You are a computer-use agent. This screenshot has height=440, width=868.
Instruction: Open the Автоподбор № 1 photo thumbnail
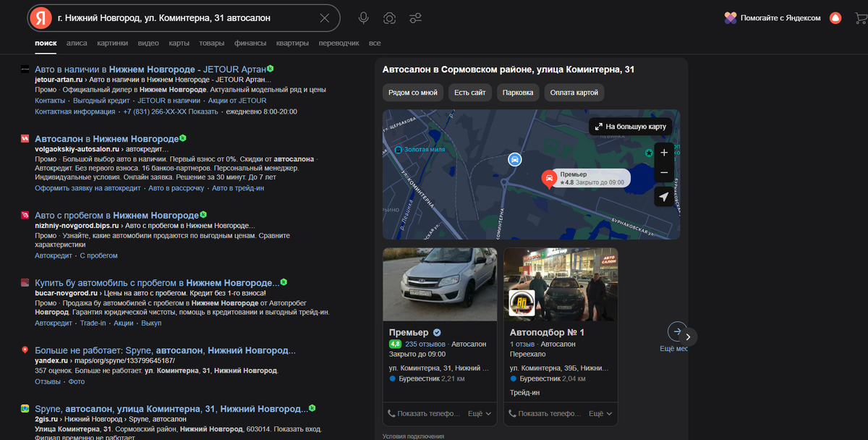click(x=561, y=284)
